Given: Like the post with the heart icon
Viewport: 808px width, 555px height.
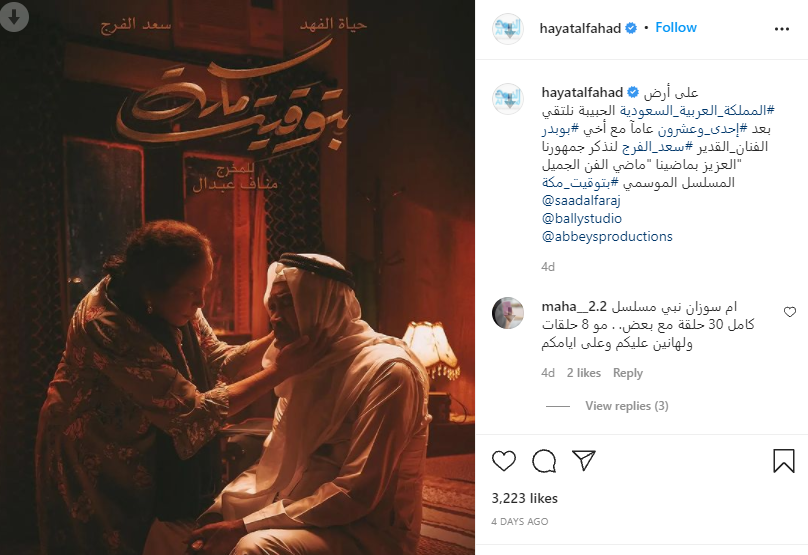Looking at the screenshot, I should (503, 460).
